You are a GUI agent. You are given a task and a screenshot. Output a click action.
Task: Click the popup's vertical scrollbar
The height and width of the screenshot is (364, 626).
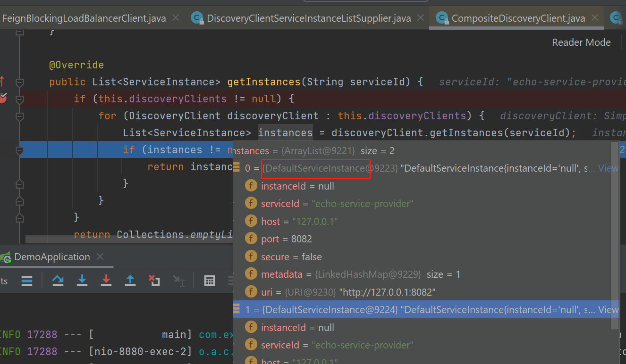coord(615,236)
